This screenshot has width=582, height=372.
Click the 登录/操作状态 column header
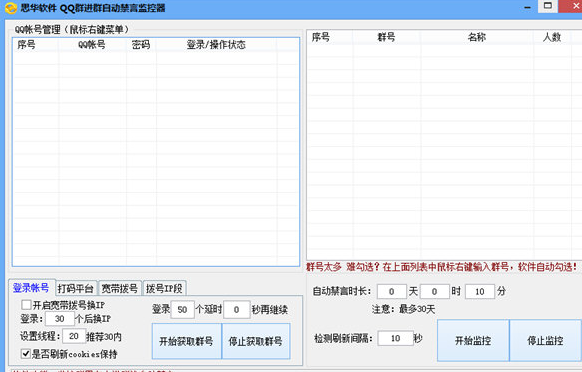point(216,45)
